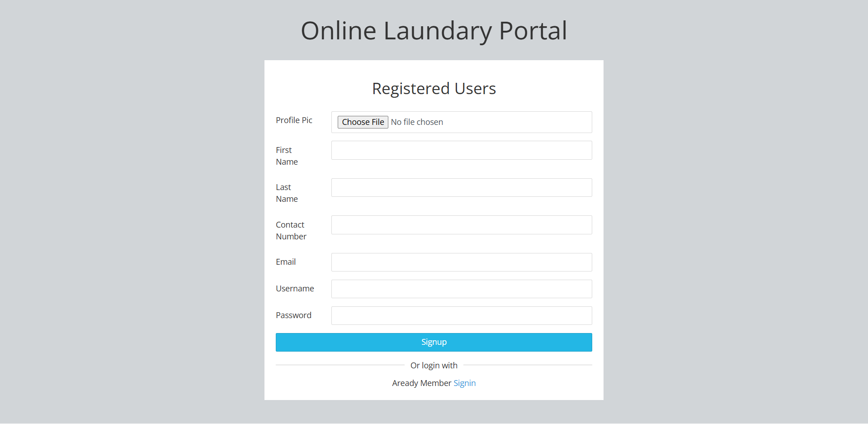Click the 'Or login with' text

(434, 365)
